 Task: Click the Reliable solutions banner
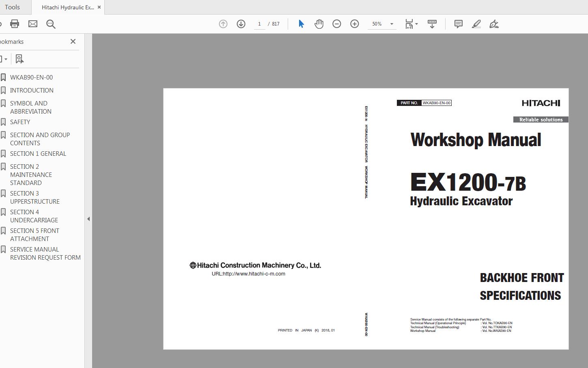click(541, 120)
